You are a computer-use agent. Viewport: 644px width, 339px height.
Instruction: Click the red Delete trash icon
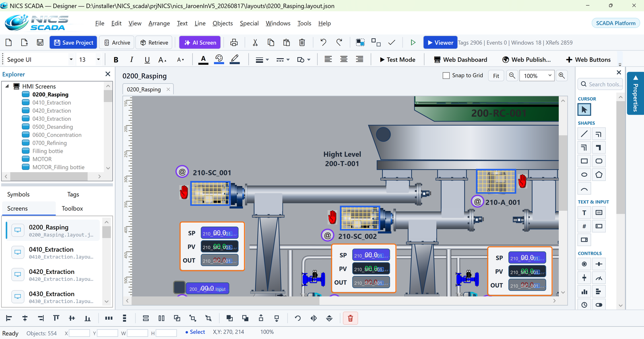click(x=350, y=318)
